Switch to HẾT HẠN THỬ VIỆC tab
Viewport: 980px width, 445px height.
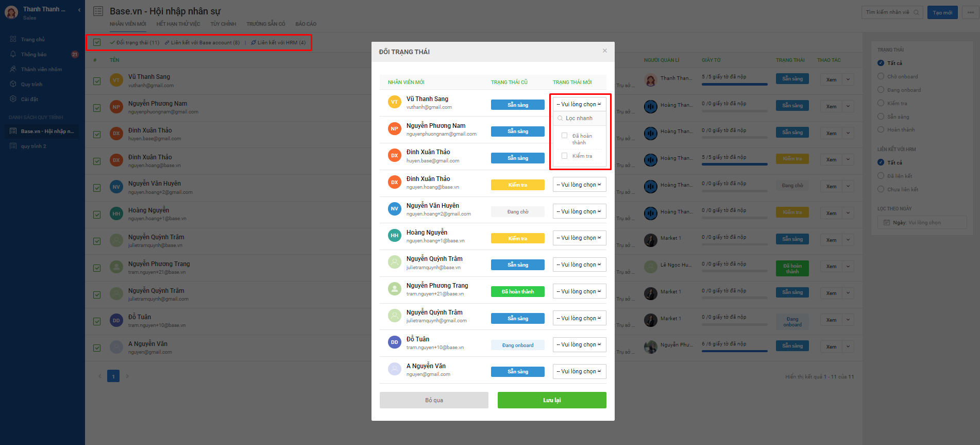pos(178,24)
